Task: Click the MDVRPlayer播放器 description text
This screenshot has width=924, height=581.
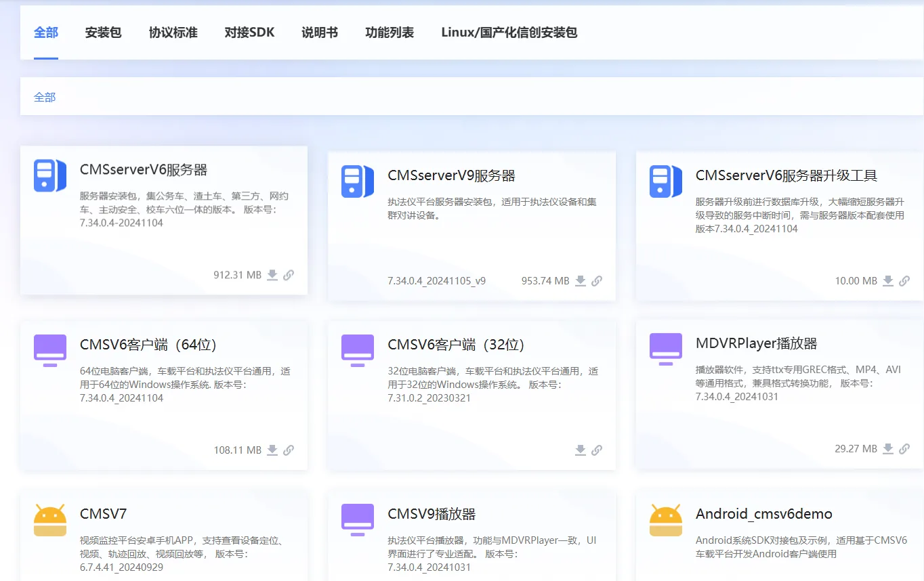Action: point(799,383)
